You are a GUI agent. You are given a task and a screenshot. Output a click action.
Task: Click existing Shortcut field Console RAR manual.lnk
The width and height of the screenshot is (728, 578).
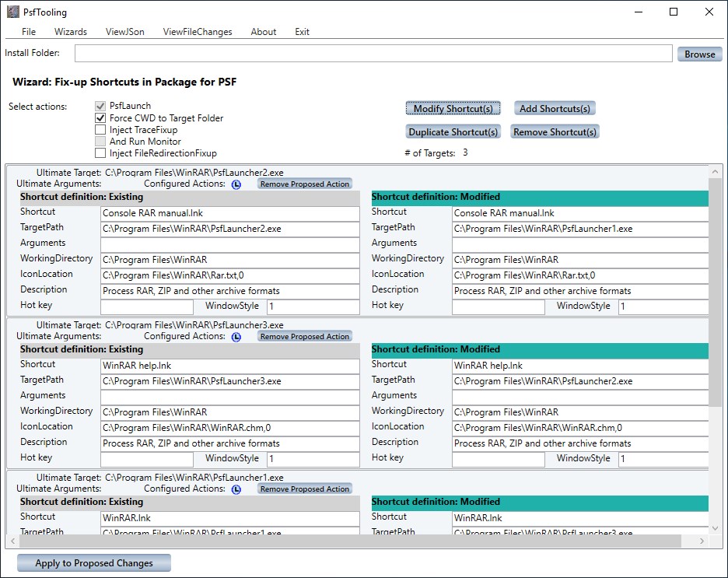click(229, 213)
